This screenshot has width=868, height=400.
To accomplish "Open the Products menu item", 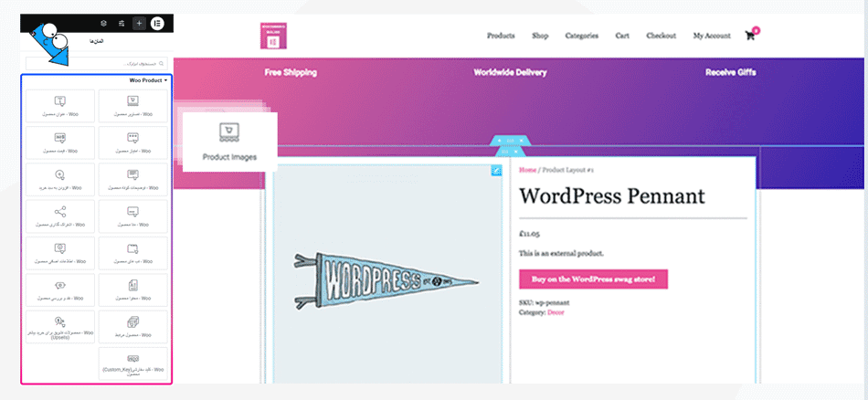I will 501,36.
